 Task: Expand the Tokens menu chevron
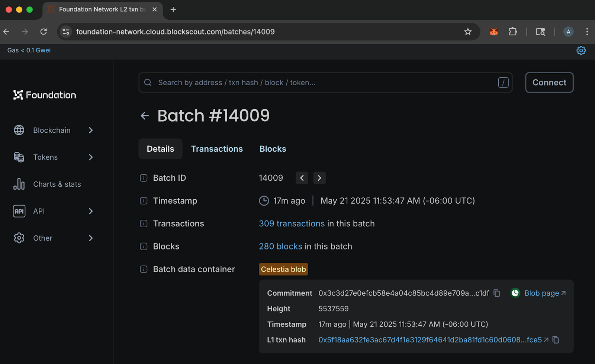pyautogui.click(x=91, y=157)
